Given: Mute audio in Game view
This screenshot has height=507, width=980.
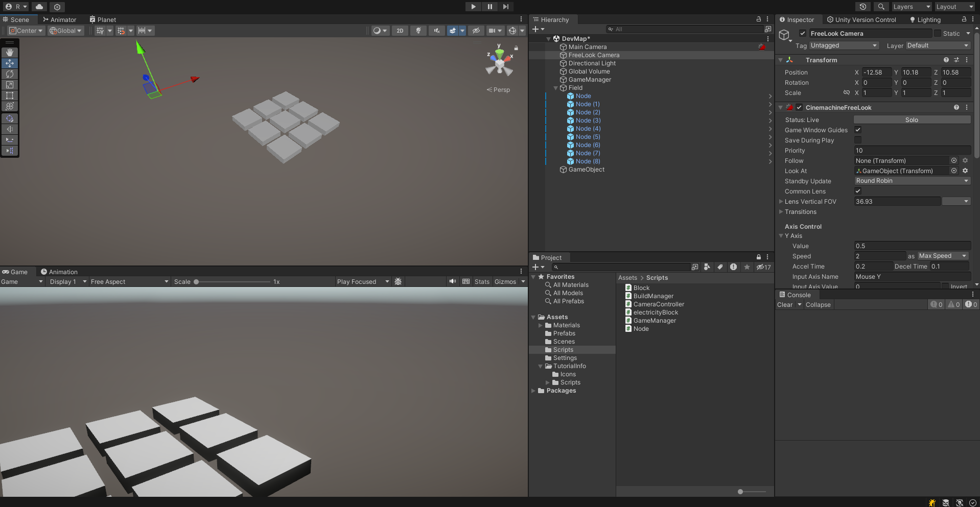Looking at the screenshot, I should pos(452,281).
